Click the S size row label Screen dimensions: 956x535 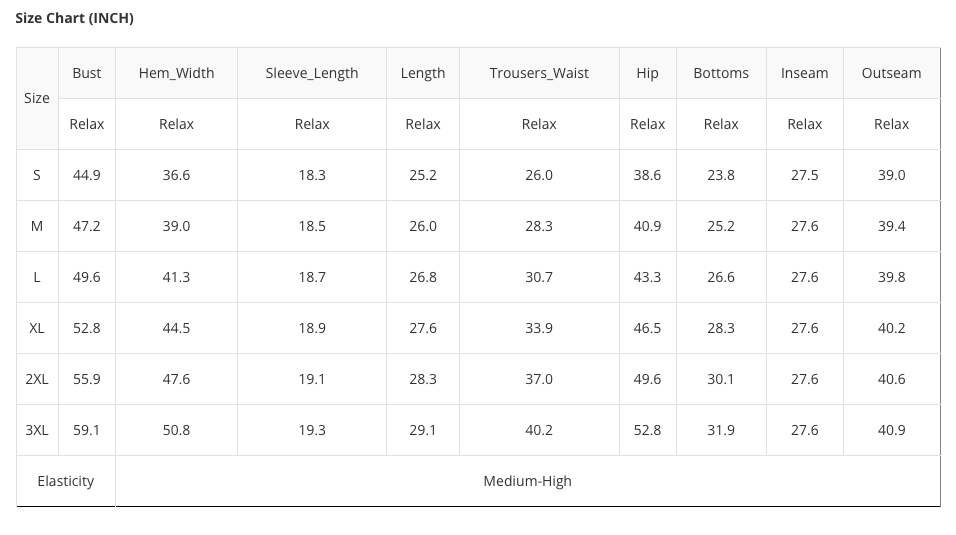pos(37,175)
